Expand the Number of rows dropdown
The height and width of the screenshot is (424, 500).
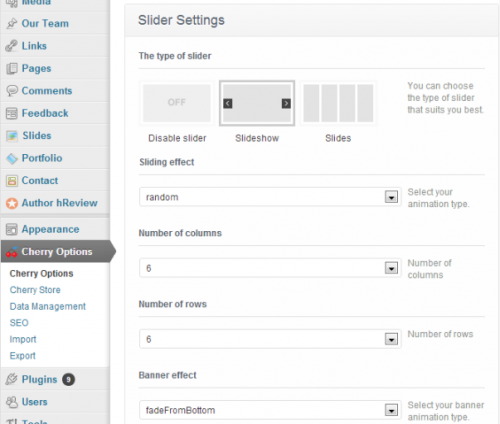270,339
